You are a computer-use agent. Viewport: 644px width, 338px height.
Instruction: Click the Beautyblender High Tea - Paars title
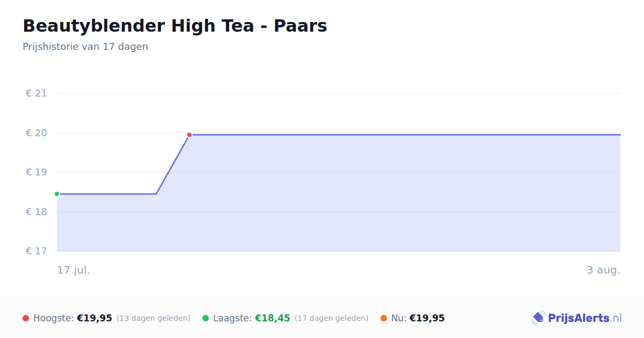tap(175, 26)
